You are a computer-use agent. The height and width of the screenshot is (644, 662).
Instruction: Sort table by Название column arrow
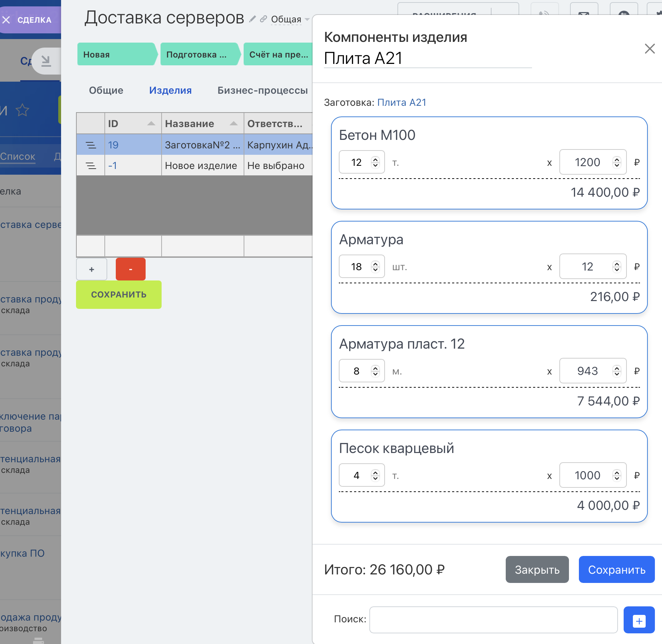[x=233, y=124]
